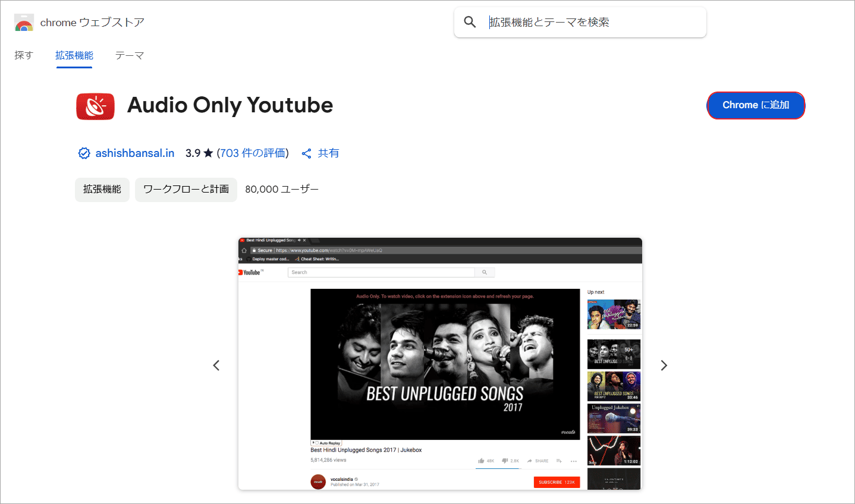Select the 拡張機能 tab
Screen dimensions: 855x504
pos(74,55)
